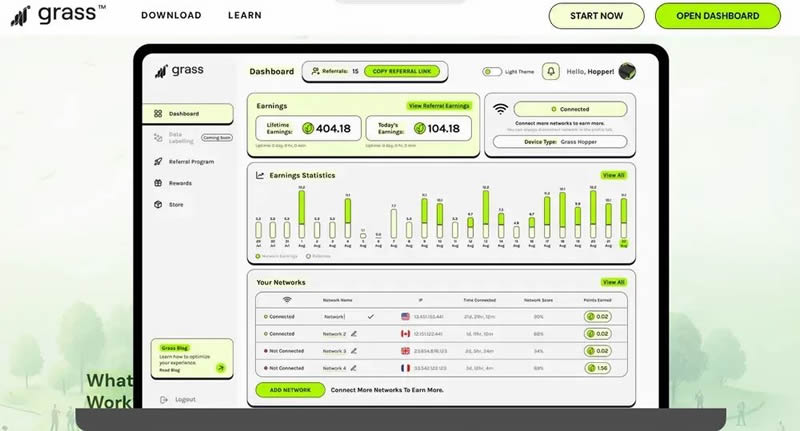Click the Network 2 name text
The image size is (800, 431).
[334, 334]
